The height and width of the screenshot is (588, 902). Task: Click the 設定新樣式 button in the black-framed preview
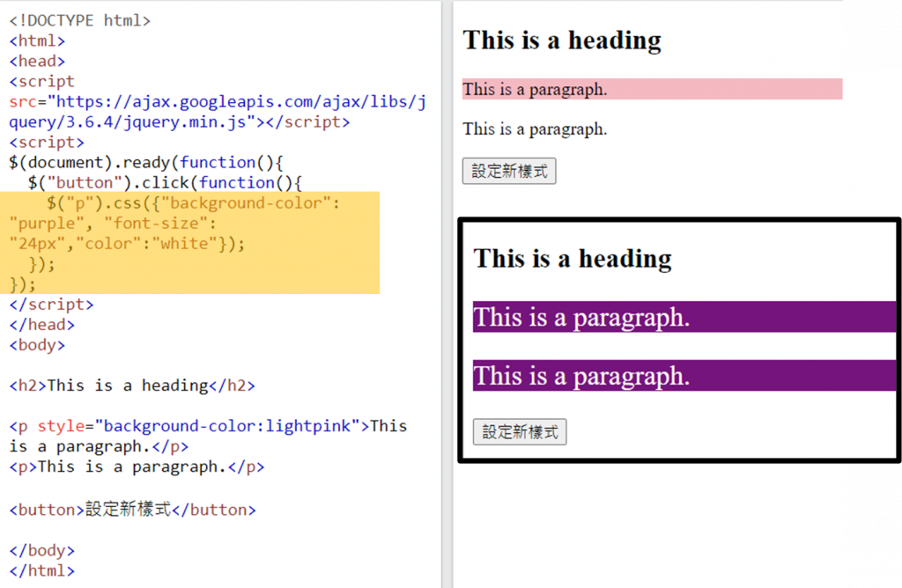(x=520, y=431)
